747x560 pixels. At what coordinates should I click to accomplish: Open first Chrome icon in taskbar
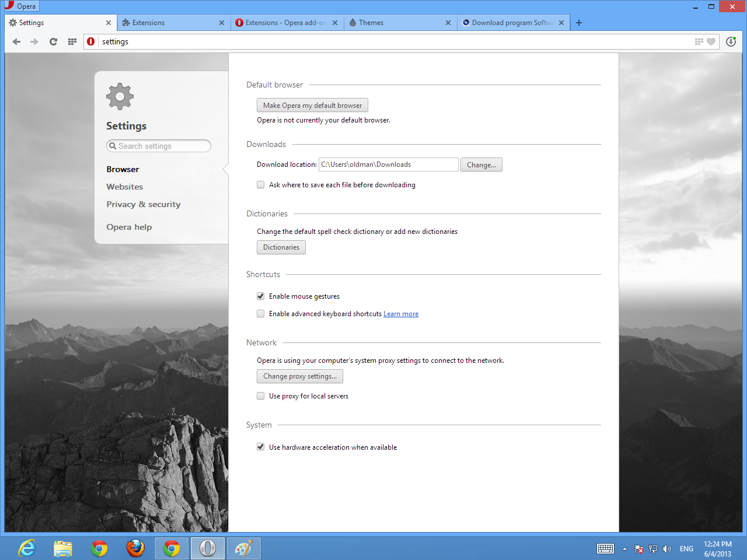99,548
